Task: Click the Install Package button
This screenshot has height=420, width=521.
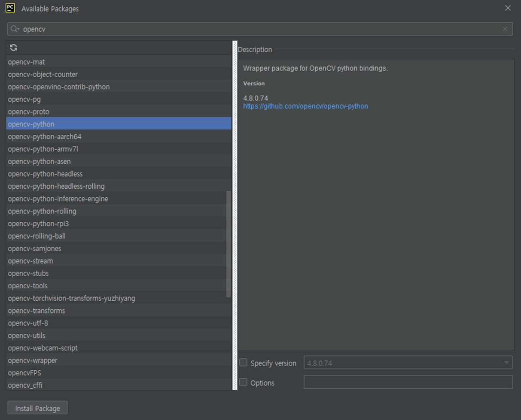Action: click(38, 408)
